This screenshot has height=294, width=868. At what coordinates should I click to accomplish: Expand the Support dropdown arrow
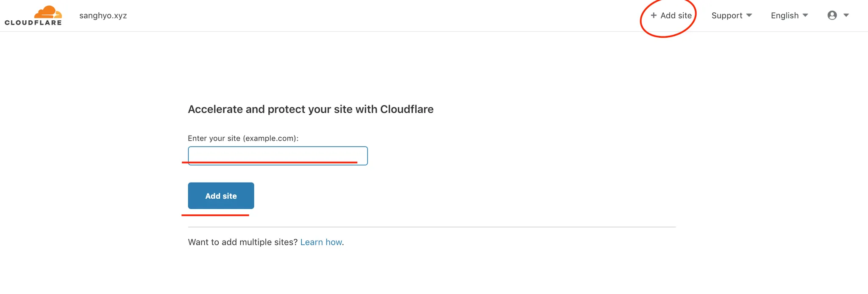[749, 16]
